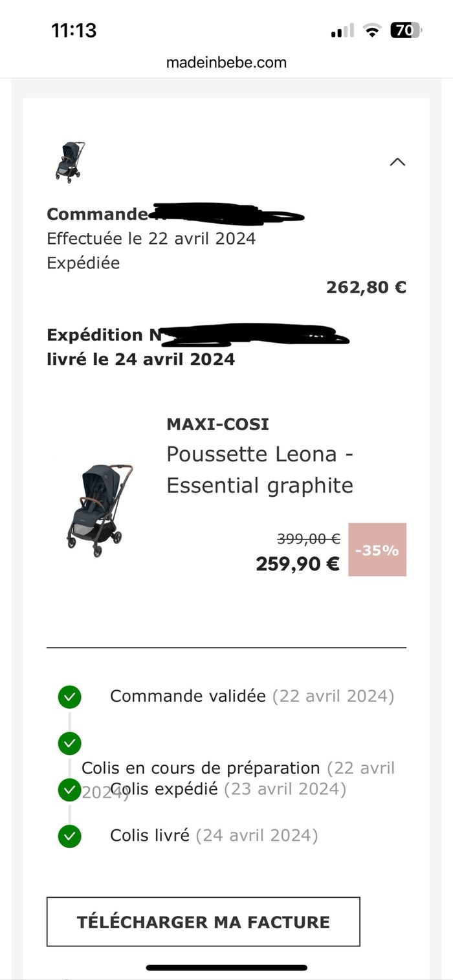
Task: Tap the 11:13 clock in status bar
Action: pos(74,30)
